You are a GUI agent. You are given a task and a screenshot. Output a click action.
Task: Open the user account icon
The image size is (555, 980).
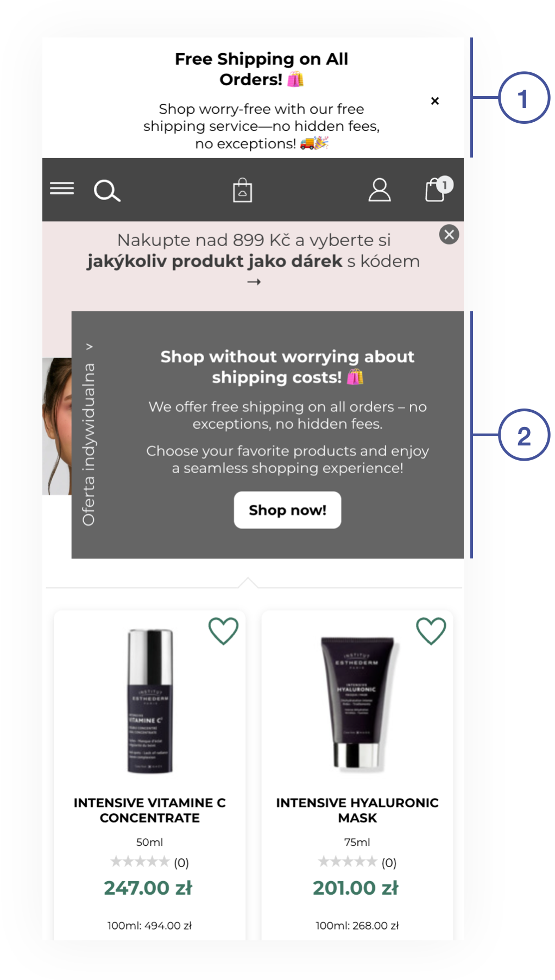click(x=380, y=190)
